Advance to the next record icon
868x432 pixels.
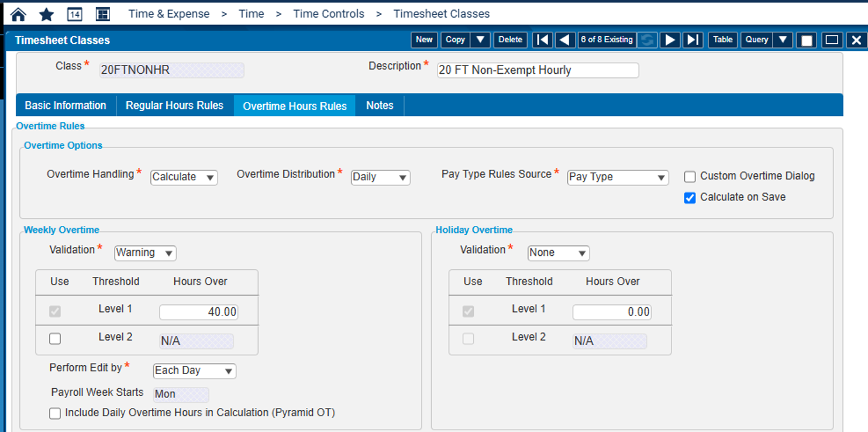point(670,40)
